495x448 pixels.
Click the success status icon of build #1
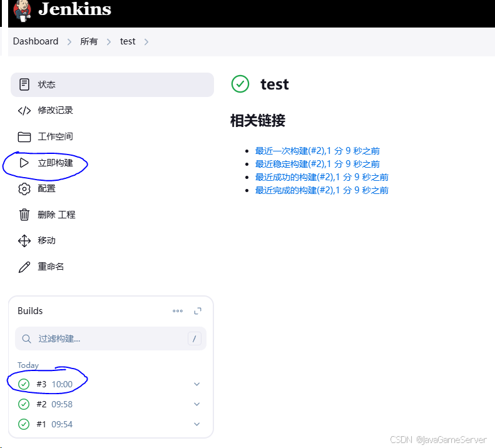click(x=24, y=424)
